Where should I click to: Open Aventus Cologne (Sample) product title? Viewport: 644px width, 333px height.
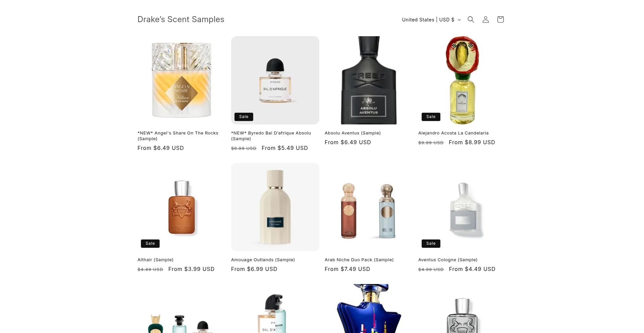448,260
